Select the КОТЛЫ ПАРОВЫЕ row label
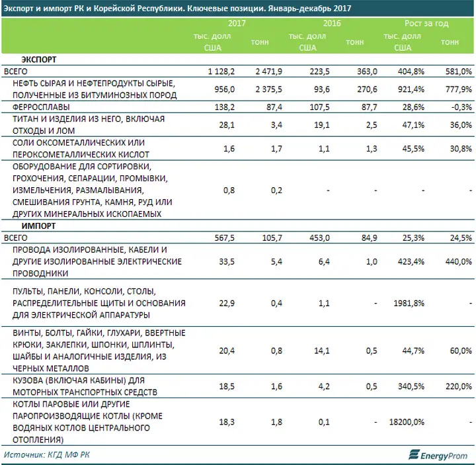The image size is (476, 465). (87, 422)
